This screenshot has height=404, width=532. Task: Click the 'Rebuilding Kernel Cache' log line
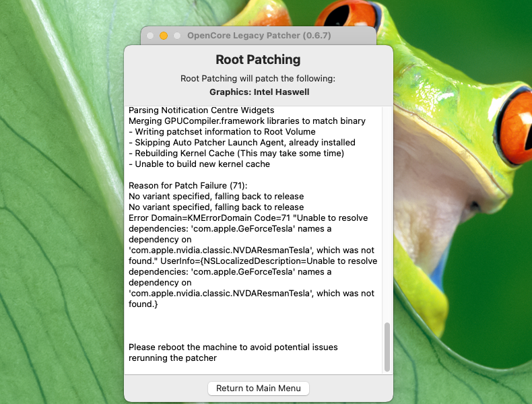click(x=236, y=154)
